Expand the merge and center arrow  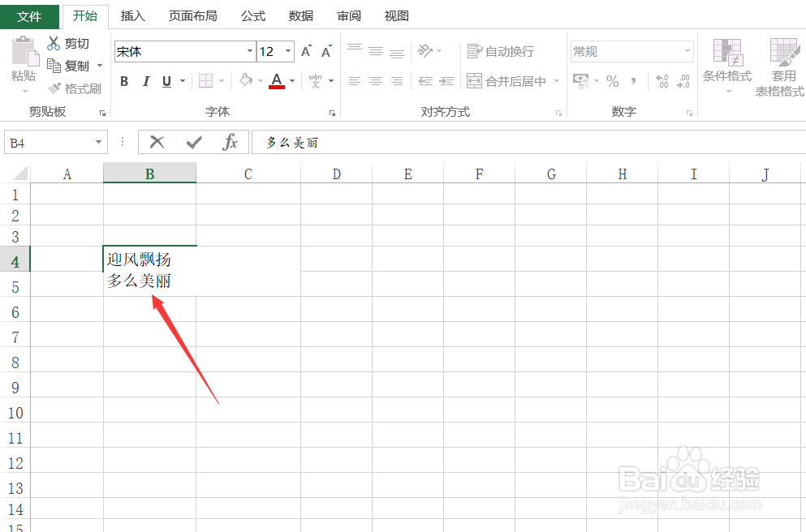point(556,81)
